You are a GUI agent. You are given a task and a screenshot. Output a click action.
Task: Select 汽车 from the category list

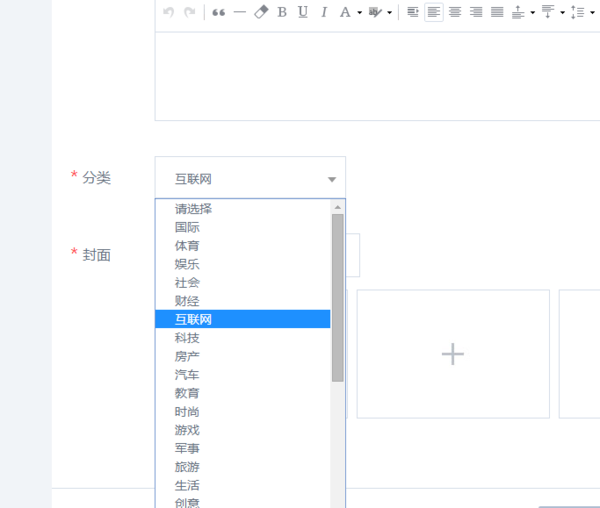pos(243,374)
